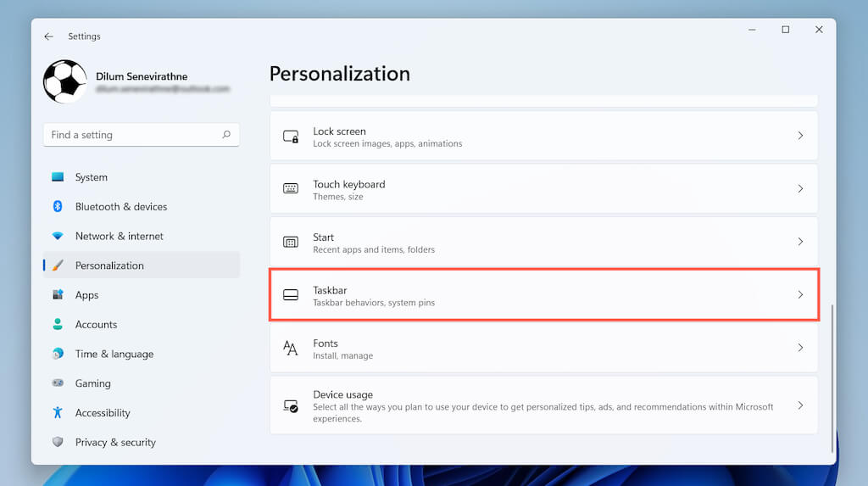
Task: Click the Settings title text
Action: click(84, 36)
